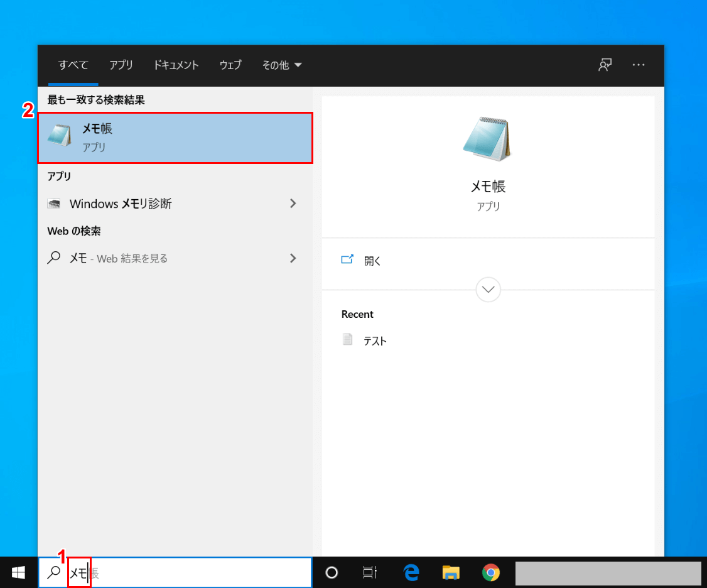This screenshot has height=588, width=707.
Task: Click the large メモ帳 notepad icon in preview
Action: (x=487, y=139)
